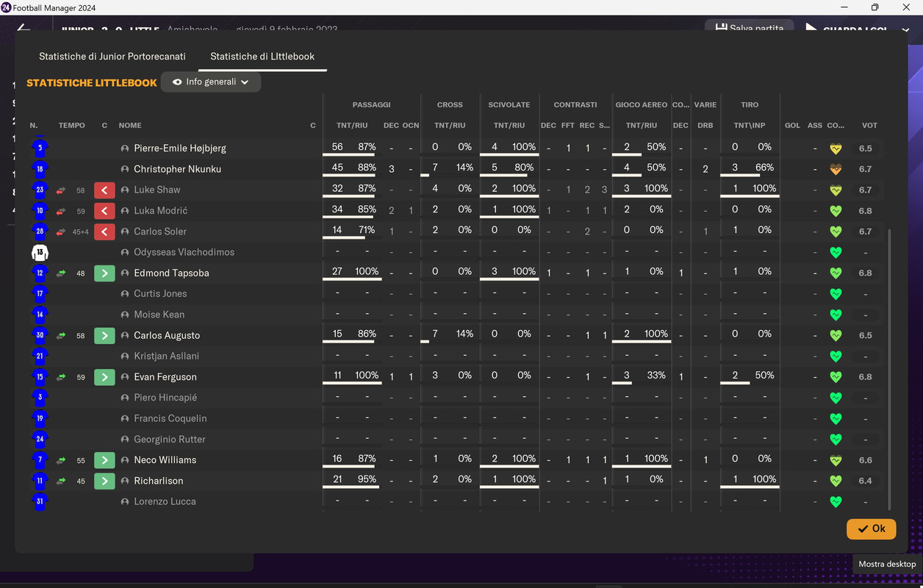Sort by passaggi TNT/RIU column header
The height and width of the screenshot is (588, 923).
coord(352,126)
